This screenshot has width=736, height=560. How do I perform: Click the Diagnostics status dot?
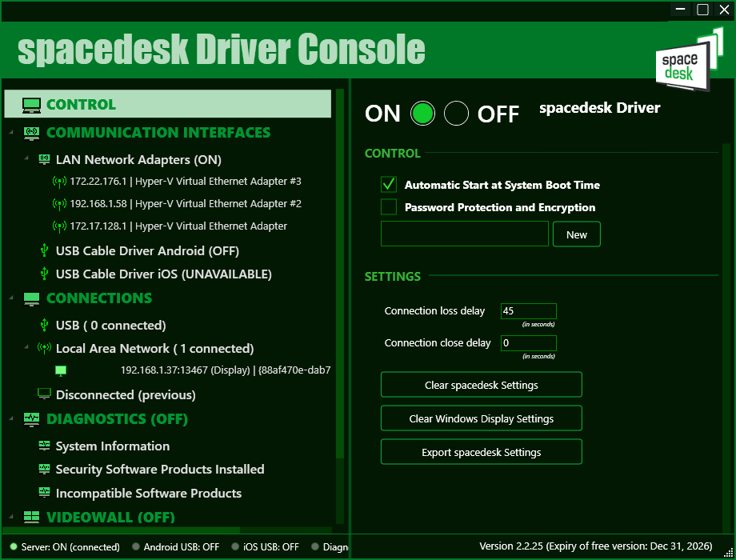(x=315, y=546)
